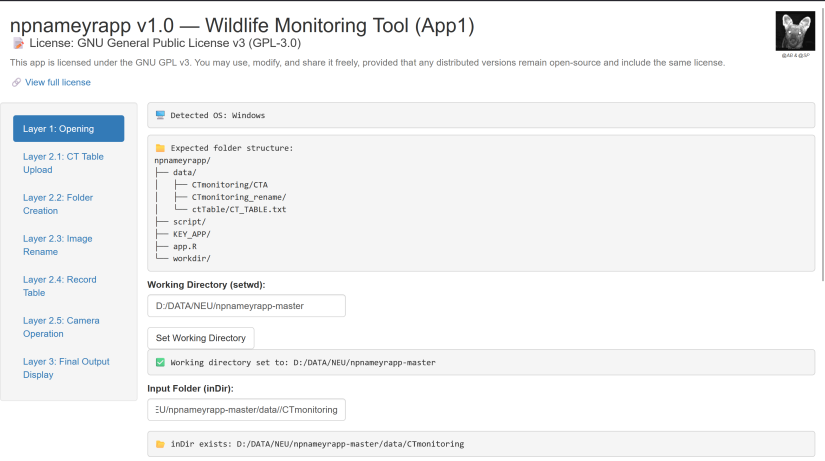Click the folder icon beside inDir exists message
This screenshot has width=825, height=461.
160,444
